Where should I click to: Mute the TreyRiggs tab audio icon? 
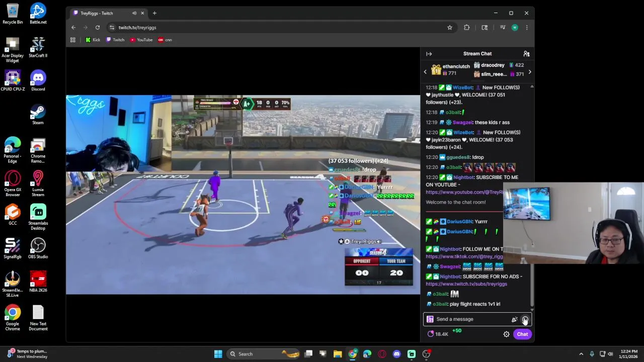(134, 13)
